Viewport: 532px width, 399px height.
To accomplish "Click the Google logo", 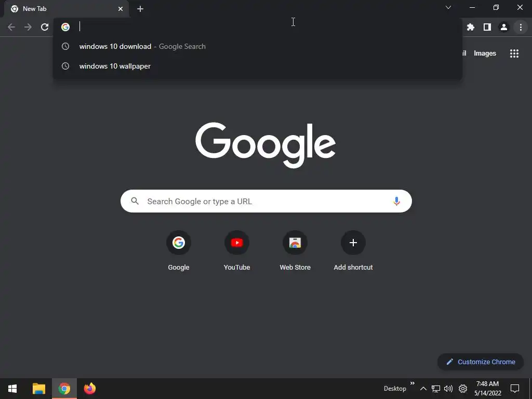I will [265, 145].
